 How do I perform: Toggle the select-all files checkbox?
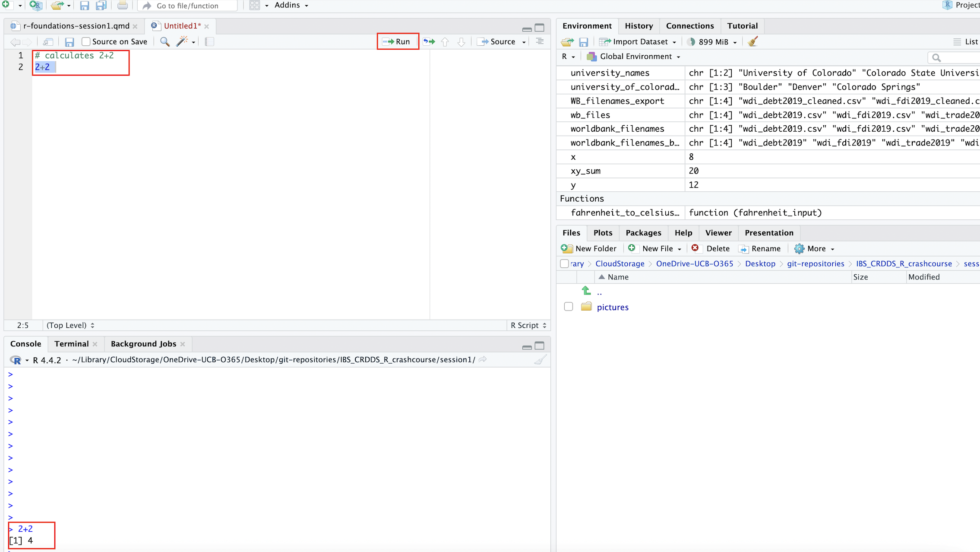[564, 263]
